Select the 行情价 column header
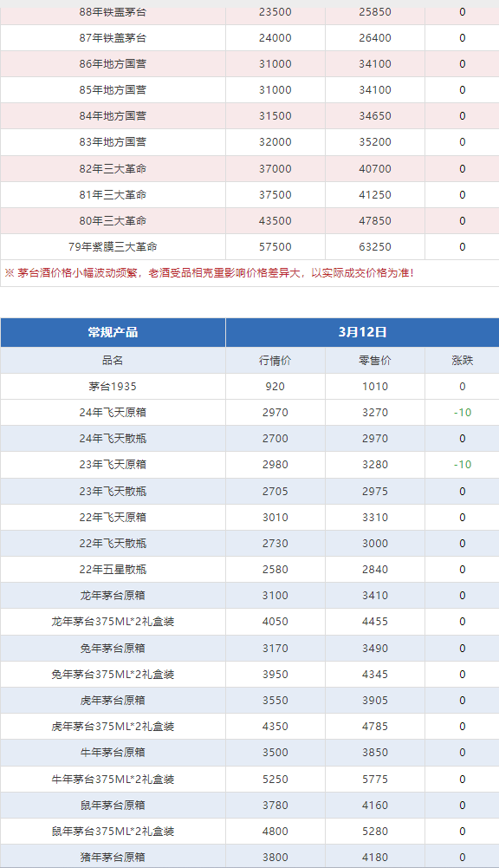499x868 pixels. pyautogui.click(x=275, y=361)
